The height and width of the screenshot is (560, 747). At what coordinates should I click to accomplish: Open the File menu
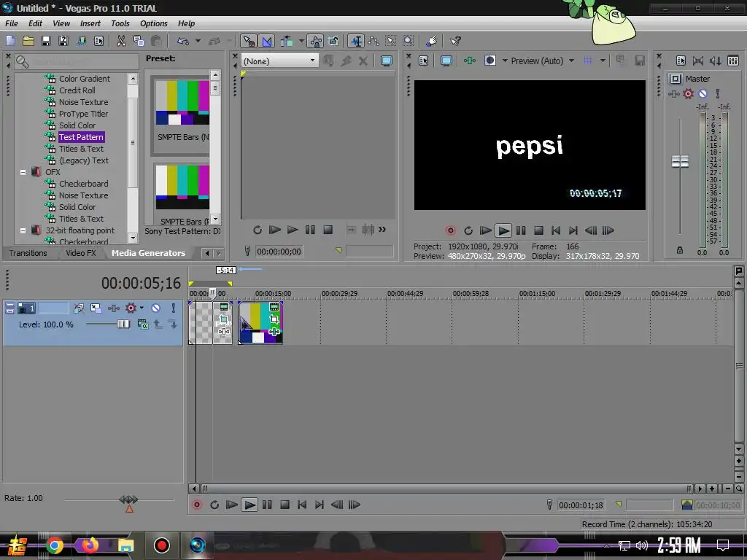(12, 23)
